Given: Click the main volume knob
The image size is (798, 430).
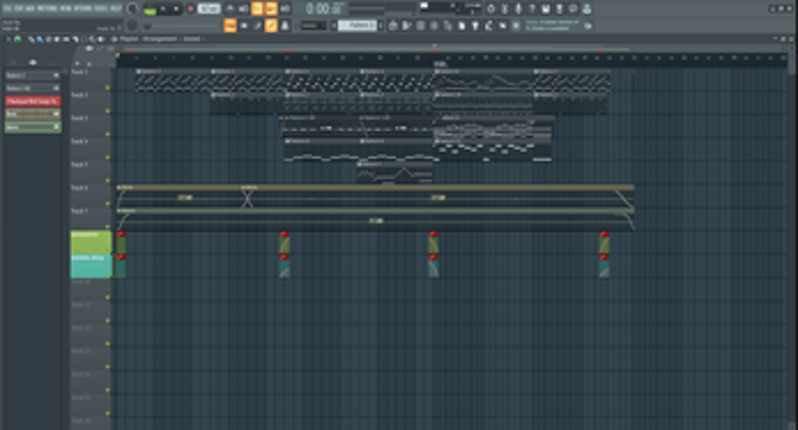Looking at the screenshot, I should click(132, 9).
